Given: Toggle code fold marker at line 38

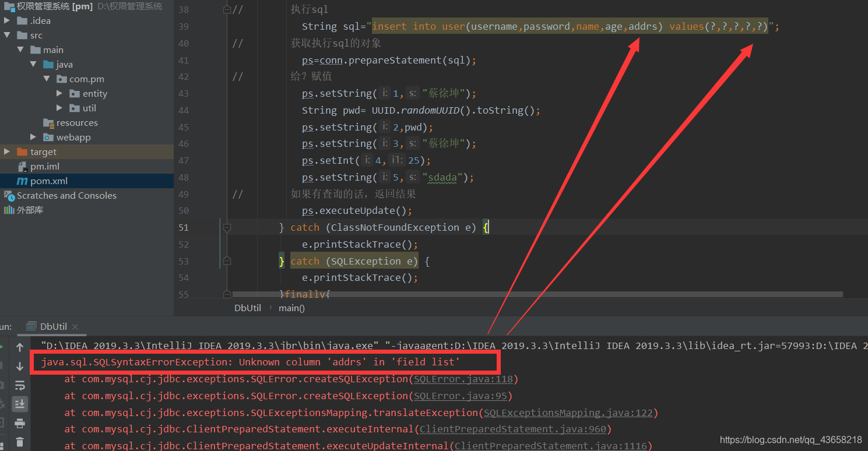Looking at the screenshot, I should [x=227, y=10].
